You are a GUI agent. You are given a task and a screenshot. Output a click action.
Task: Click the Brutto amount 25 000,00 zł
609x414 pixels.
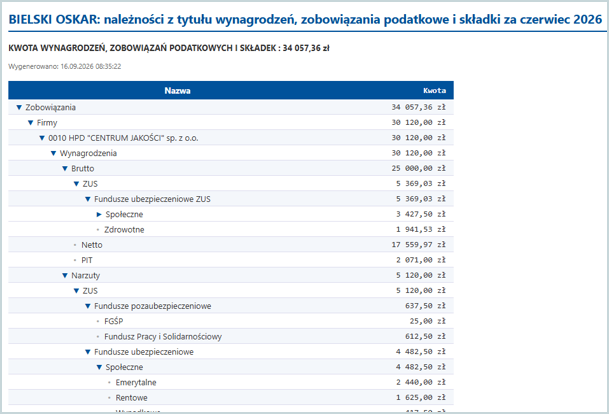coord(419,169)
